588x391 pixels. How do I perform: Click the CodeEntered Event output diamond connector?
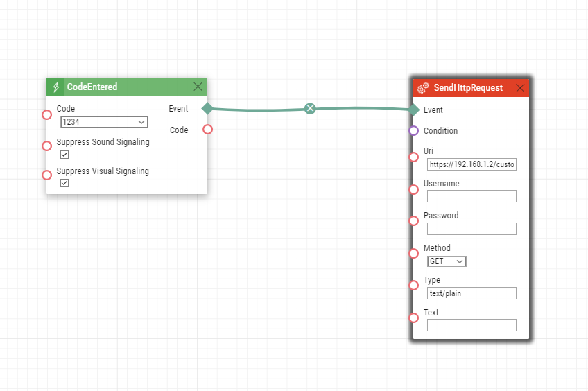pos(207,108)
